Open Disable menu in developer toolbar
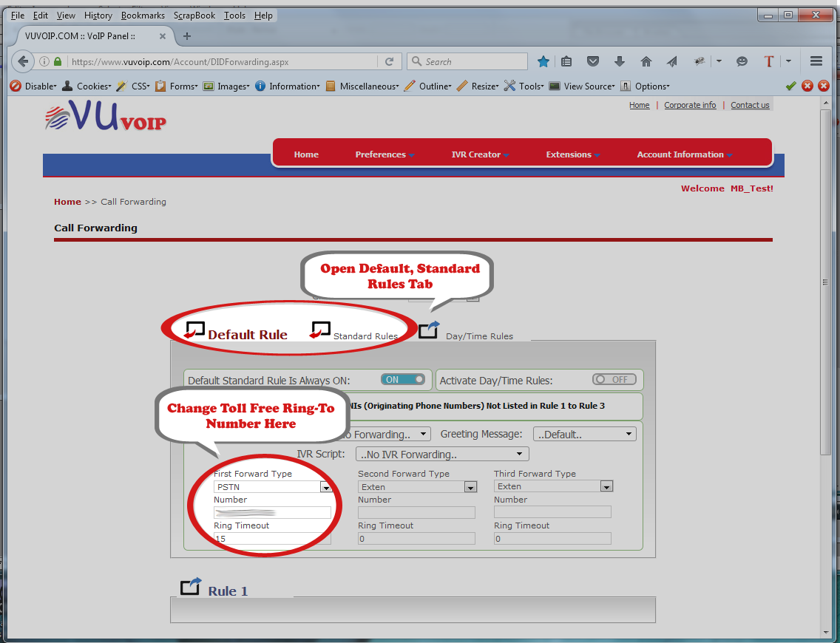 pos(34,86)
